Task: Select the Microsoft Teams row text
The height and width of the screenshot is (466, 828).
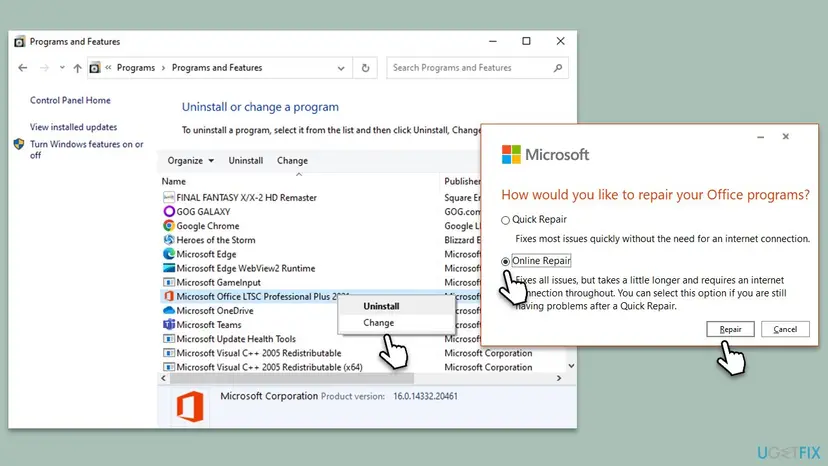Action: (209, 325)
